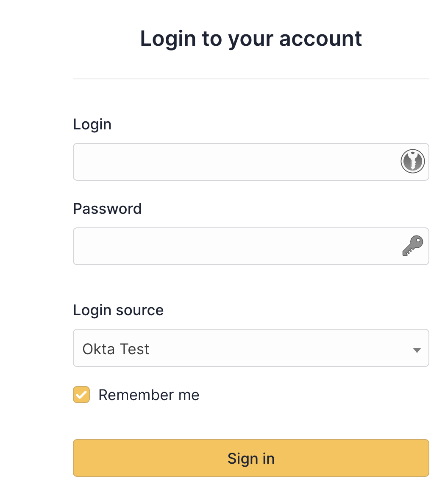
Task: Click the Password field label
Action: [x=107, y=209]
